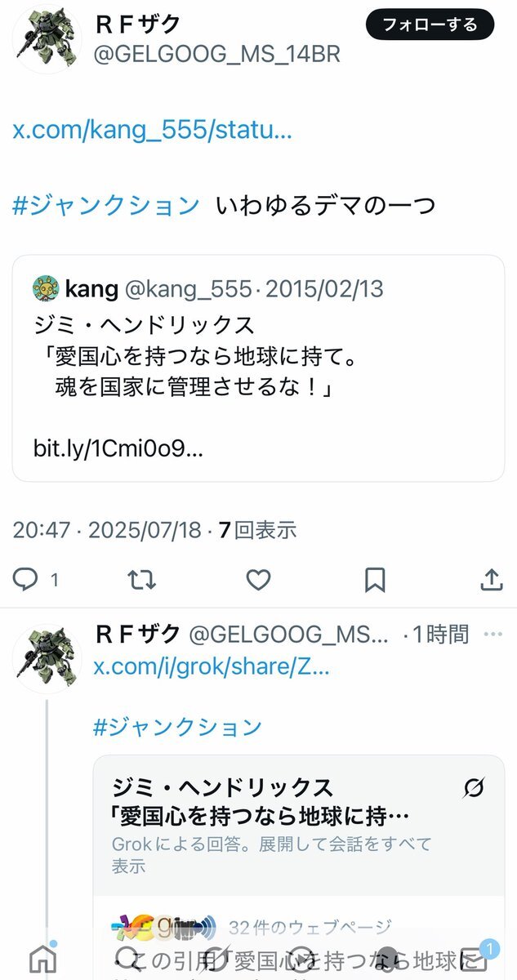Follow RFザク with フォローする button

click(430, 24)
